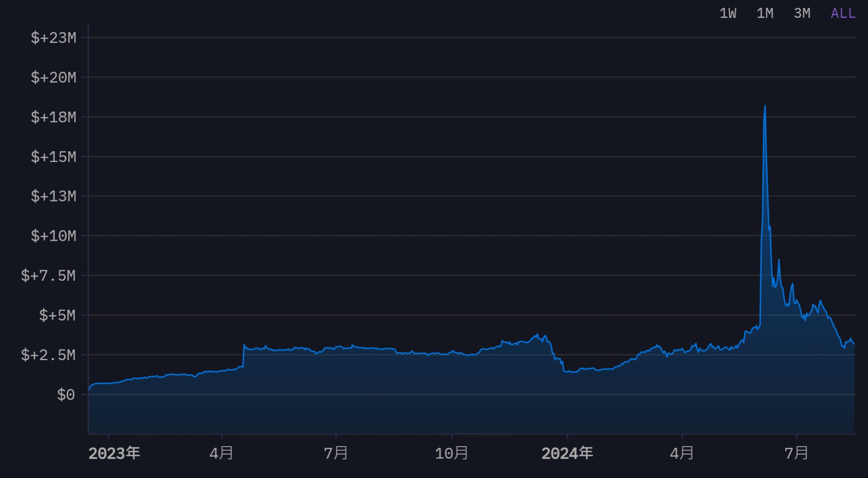Click the $+5M y-axis label
868x478 pixels.
tap(57, 315)
